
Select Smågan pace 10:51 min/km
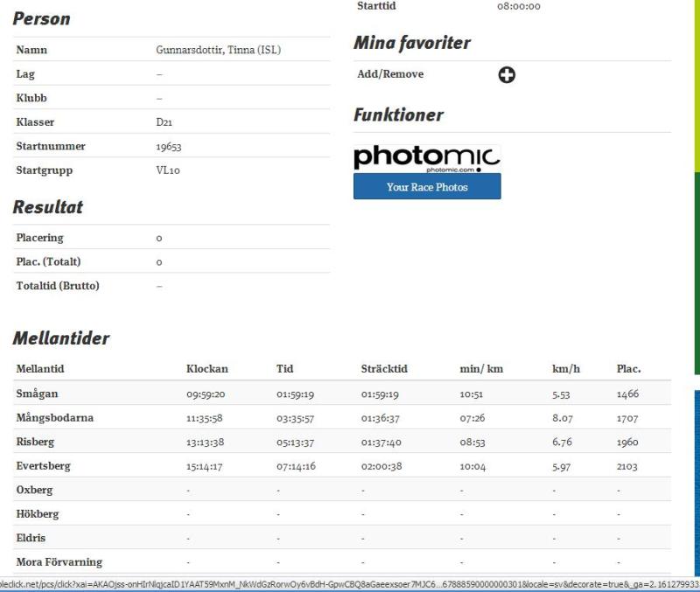472,394
